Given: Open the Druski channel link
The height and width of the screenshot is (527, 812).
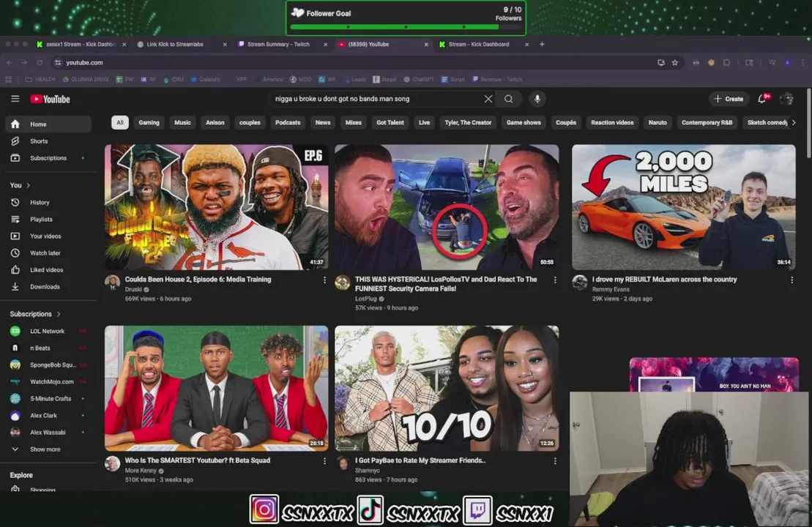Looking at the screenshot, I should [133, 290].
